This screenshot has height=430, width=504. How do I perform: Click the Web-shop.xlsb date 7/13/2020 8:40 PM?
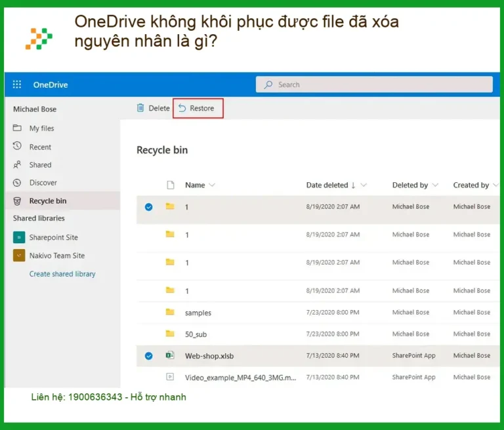[x=333, y=355]
